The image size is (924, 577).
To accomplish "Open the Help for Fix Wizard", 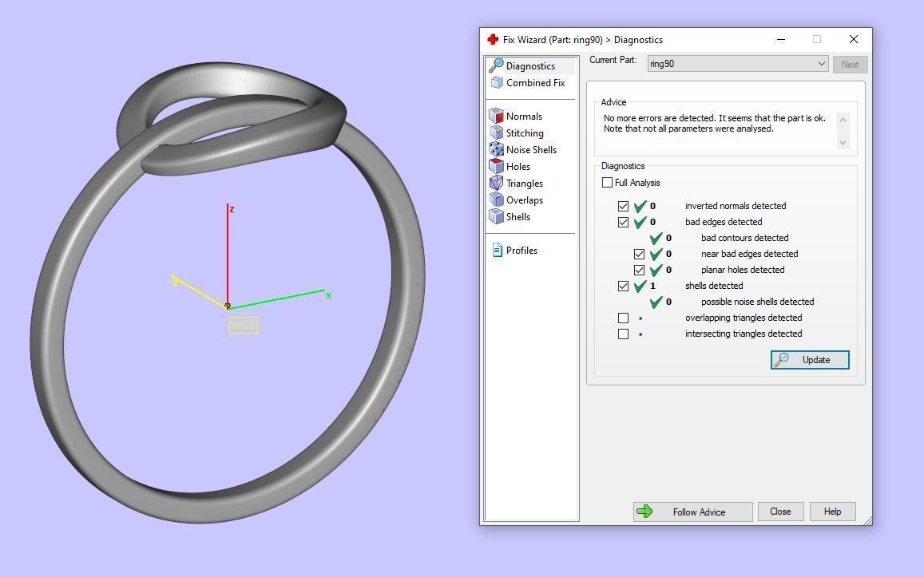I will (832, 512).
